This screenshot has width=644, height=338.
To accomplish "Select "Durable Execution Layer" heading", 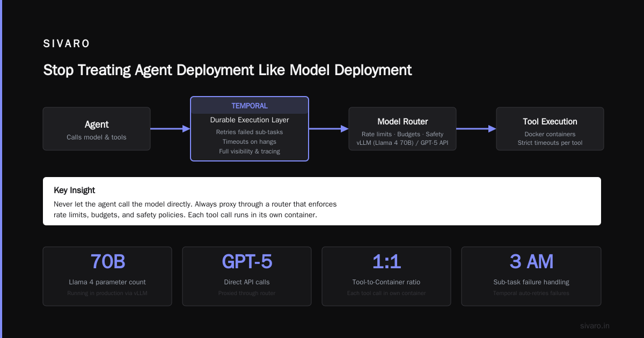I will (250, 120).
